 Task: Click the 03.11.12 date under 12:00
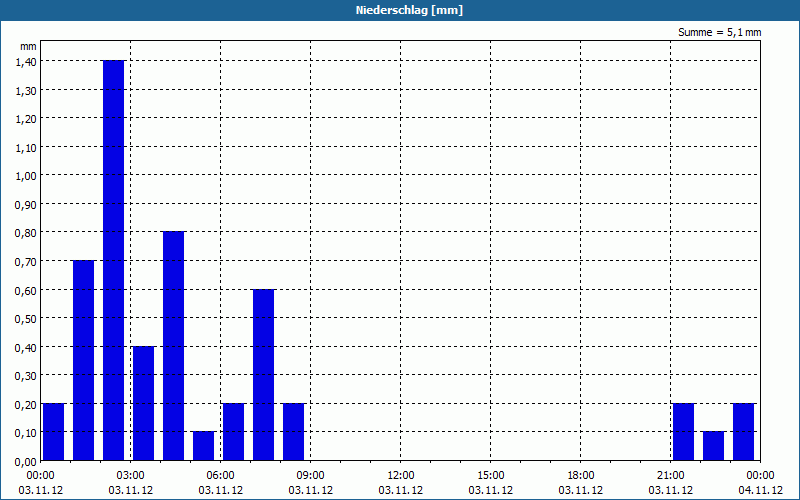[401, 490]
